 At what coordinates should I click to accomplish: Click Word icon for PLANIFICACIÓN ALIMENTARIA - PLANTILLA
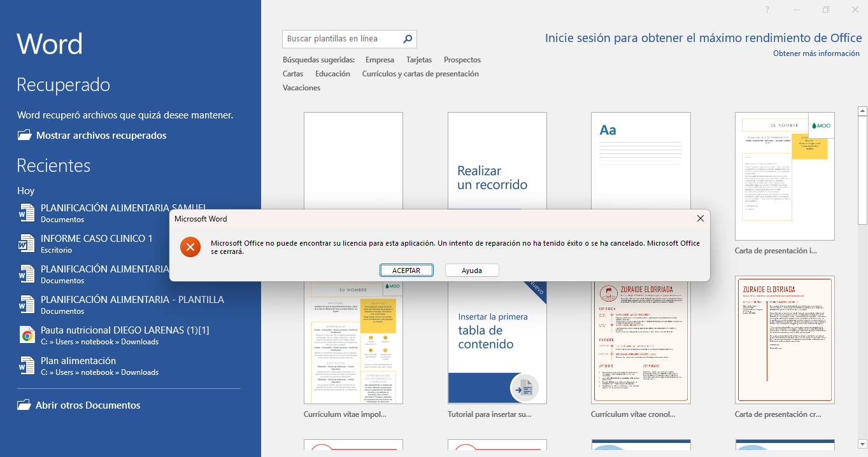click(x=27, y=304)
